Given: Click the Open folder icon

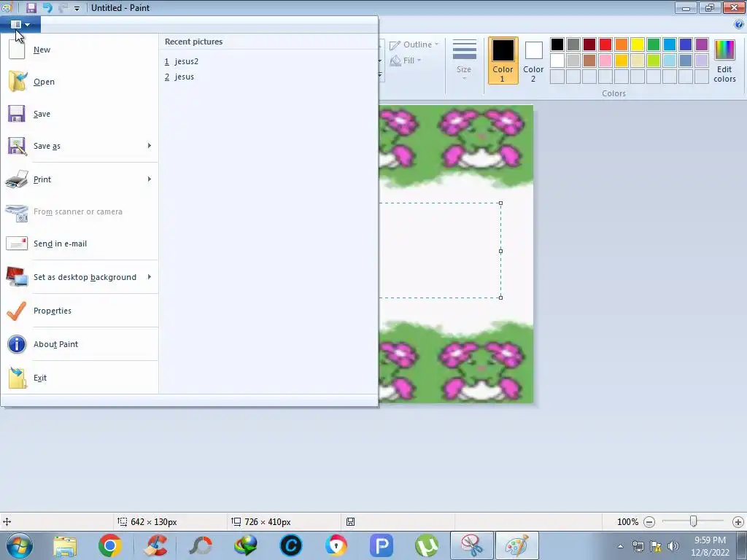Looking at the screenshot, I should pyautogui.click(x=18, y=82).
